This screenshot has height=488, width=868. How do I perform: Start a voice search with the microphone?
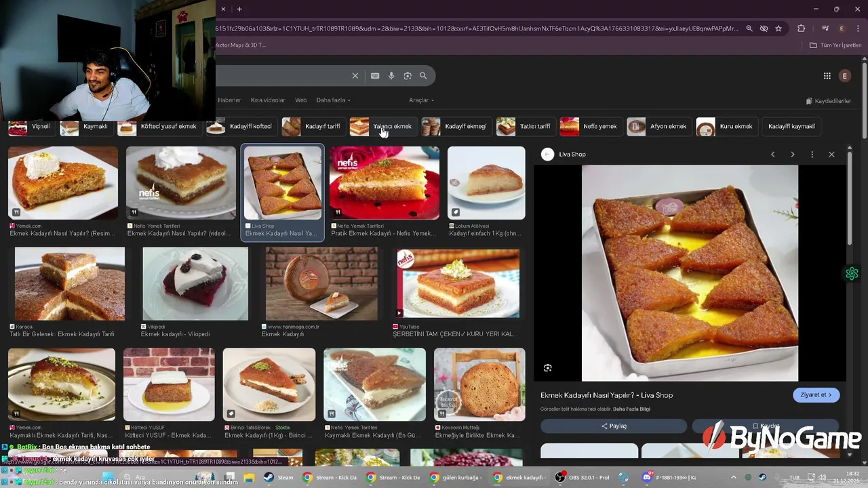(391, 76)
